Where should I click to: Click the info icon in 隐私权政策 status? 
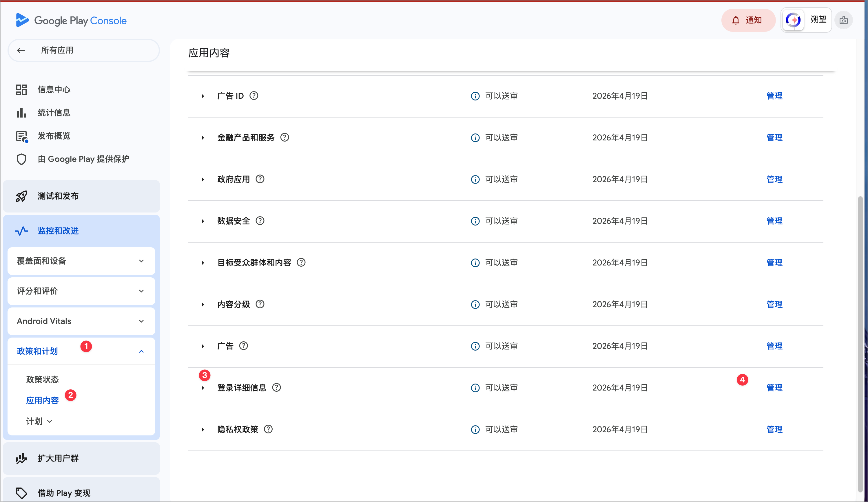pos(475,429)
